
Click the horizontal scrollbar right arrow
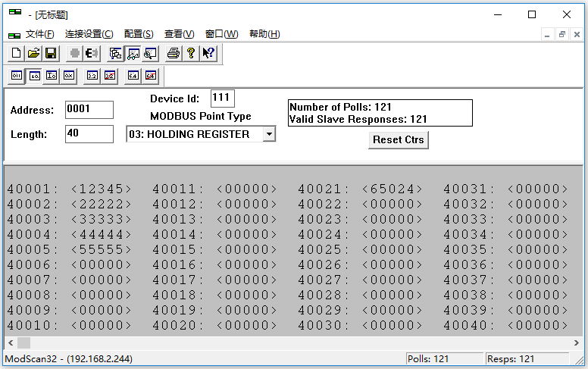[580, 343]
